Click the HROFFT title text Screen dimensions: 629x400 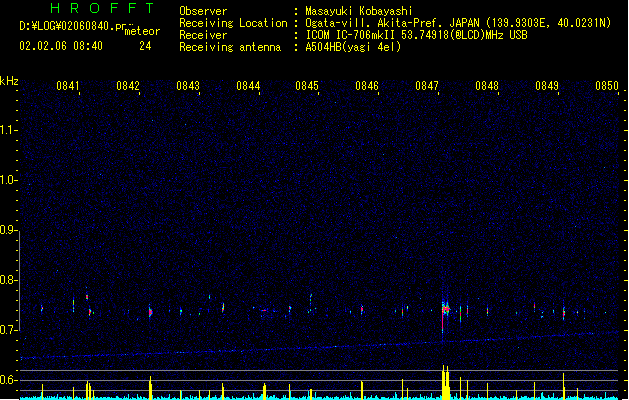click(x=102, y=8)
